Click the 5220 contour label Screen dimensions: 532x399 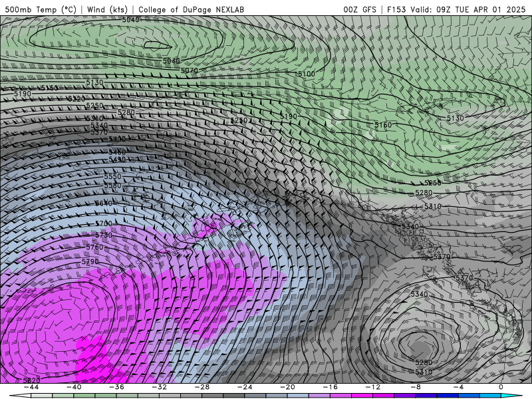[76, 98]
